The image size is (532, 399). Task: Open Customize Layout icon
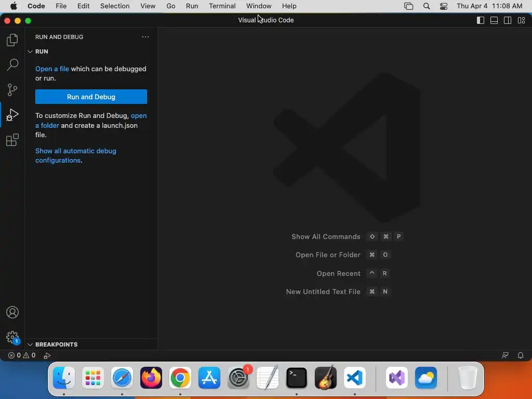coord(522,20)
